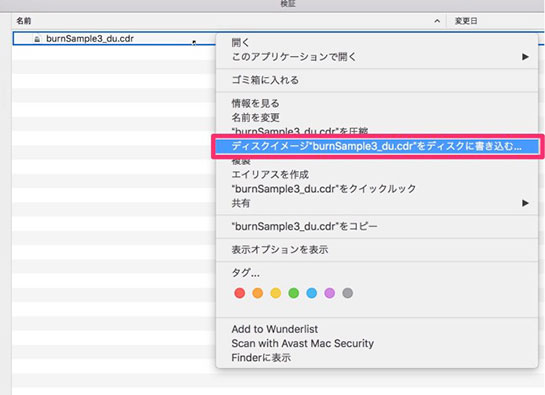Quick Look burnSample3_du.cdr via menu entry

pos(377,189)
